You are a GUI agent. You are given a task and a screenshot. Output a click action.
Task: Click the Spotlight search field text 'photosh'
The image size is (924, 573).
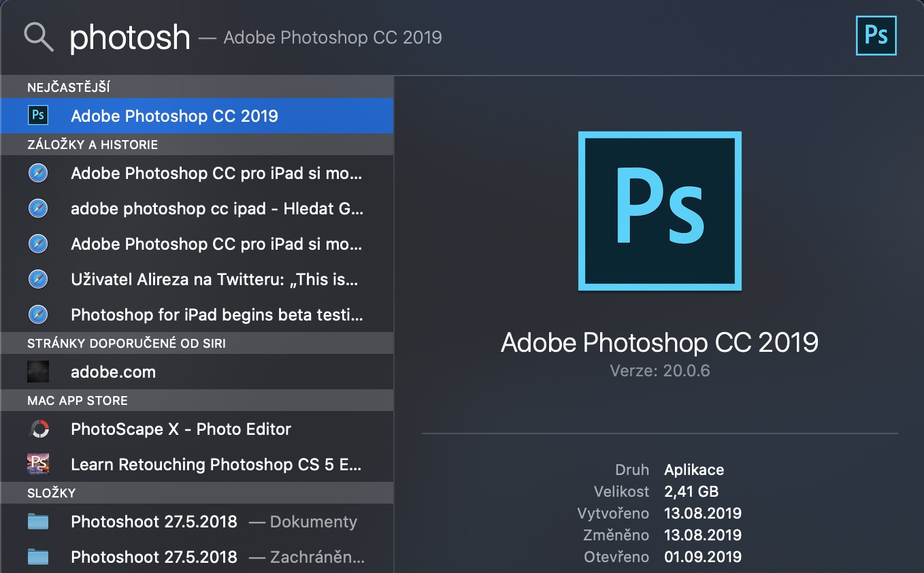tap(129, 37)
